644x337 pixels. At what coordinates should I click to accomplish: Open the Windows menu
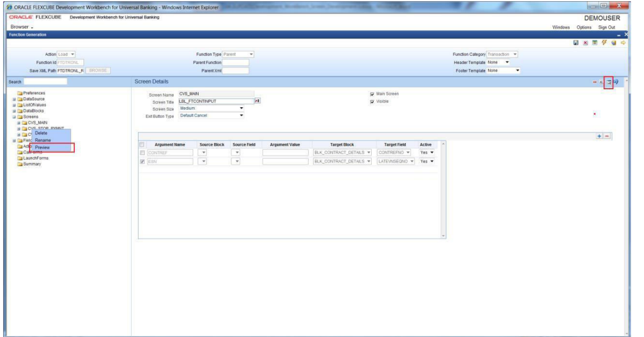coord(560,28)
